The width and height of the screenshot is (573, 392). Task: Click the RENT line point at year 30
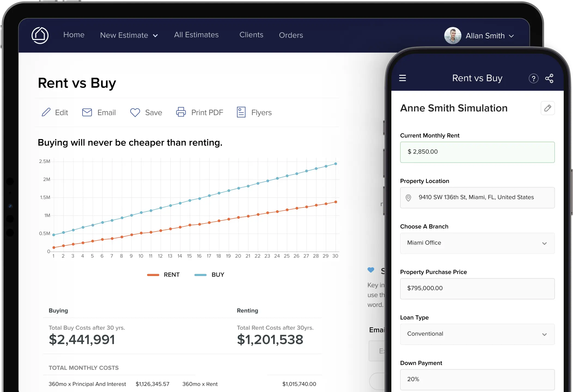336,202
